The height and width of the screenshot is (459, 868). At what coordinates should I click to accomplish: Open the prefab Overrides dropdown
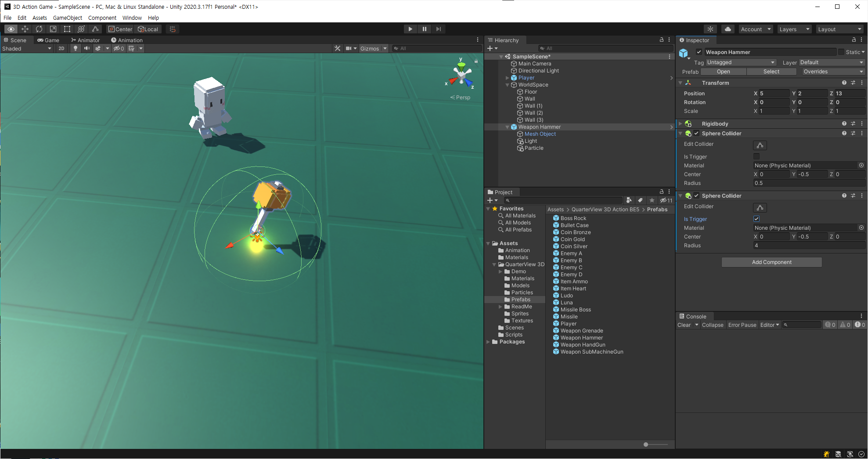click(833, 72)
